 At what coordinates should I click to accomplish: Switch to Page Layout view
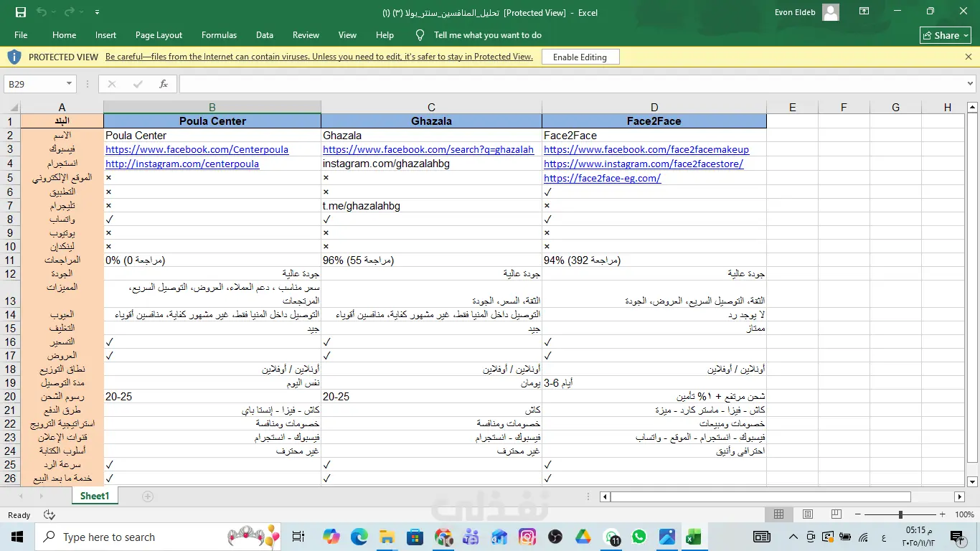tap(808, 514)
